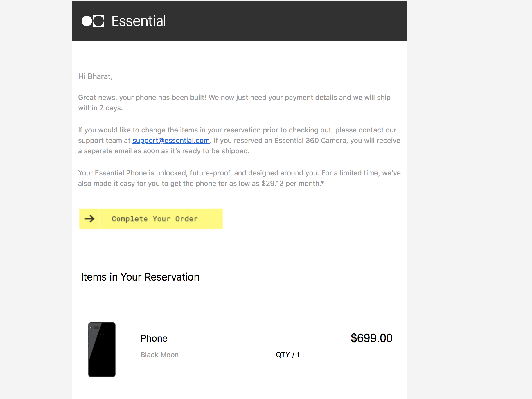Click the QTY / 1 quantity text
This screenshot has height=399, width=532.
(x=287, y=355)
